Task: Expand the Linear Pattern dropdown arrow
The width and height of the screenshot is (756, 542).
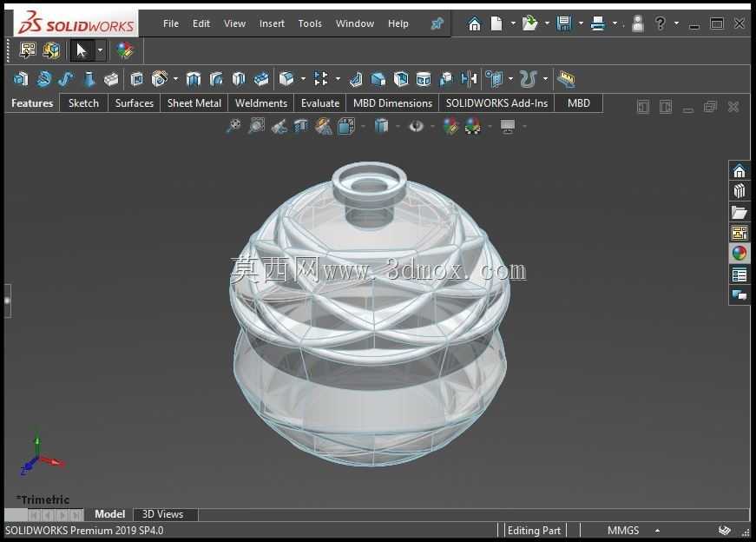Action: click(338, 79)
